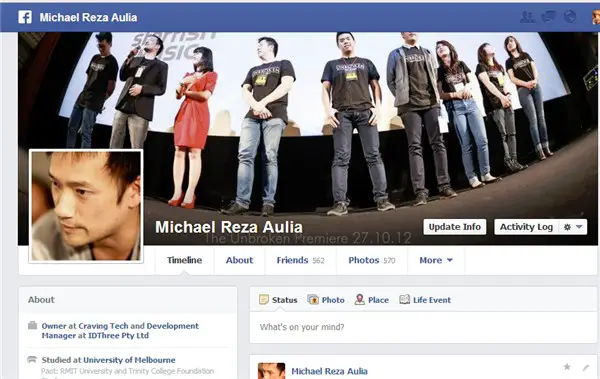Click the What's on your mind field
Image resolution: width=600 pixels, height=379 pixels.
pos(423,327)
